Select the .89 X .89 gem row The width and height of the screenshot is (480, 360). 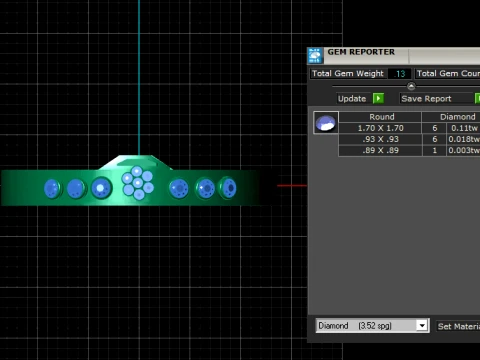409,150
